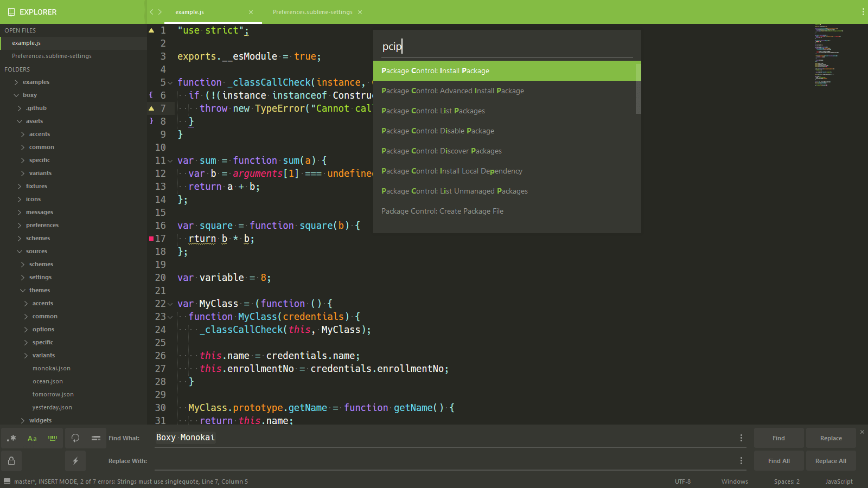Switch to Preferences.sublime-settings tab
868x488 pixels.
coord(312,12)
